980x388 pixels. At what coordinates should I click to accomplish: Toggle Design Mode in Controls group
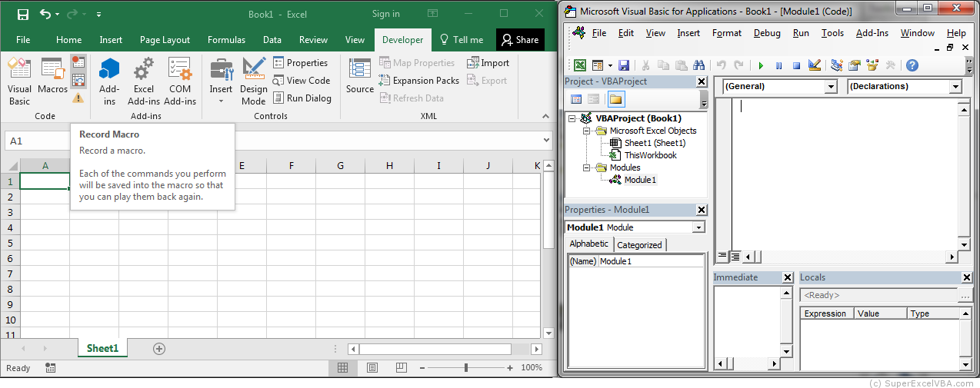[x=254, y=82]
